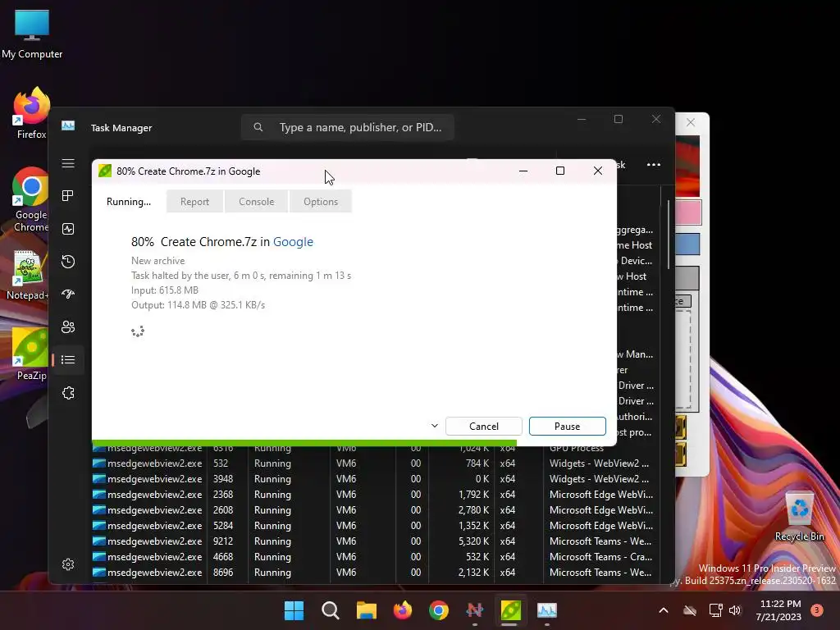Open Firefox desktop shortcut
The width and height of the screenshot is (840, 630).
click(31, 113)
